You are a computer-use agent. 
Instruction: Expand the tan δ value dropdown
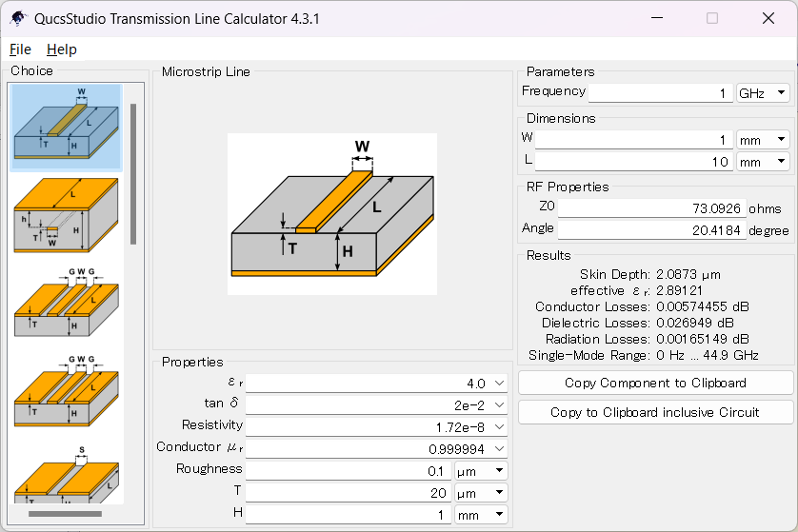(500, 404)
